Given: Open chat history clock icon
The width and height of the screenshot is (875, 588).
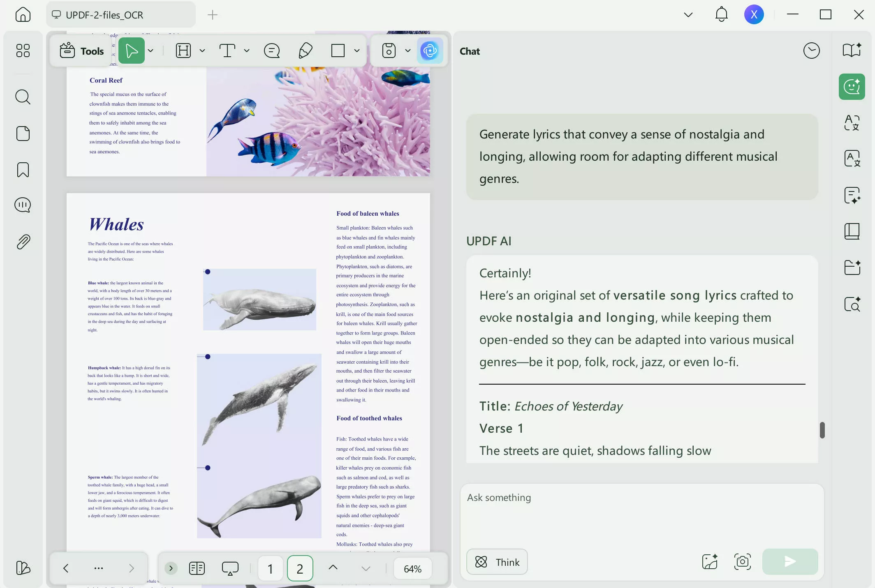Looking at the screenshot, I should (x=811, y=51).
